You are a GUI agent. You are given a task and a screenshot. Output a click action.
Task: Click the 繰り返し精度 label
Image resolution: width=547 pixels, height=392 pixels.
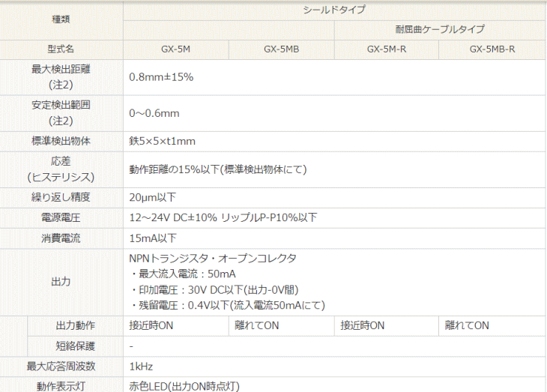tap(61, 197)
